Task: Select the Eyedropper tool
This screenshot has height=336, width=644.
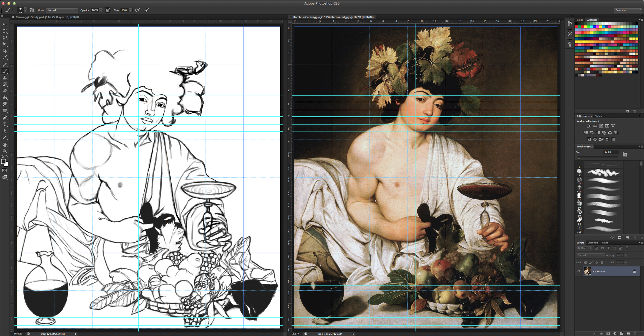Action: (5, 58)
